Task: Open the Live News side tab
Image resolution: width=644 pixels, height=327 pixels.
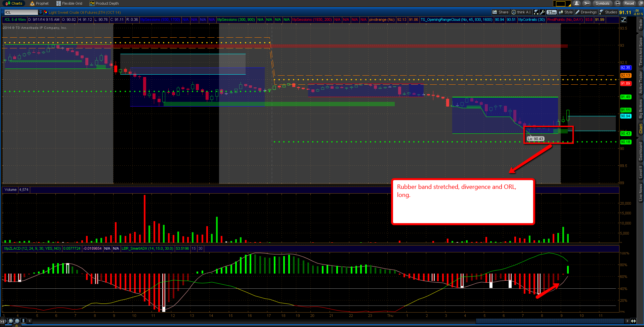Action: click(641, 192)
